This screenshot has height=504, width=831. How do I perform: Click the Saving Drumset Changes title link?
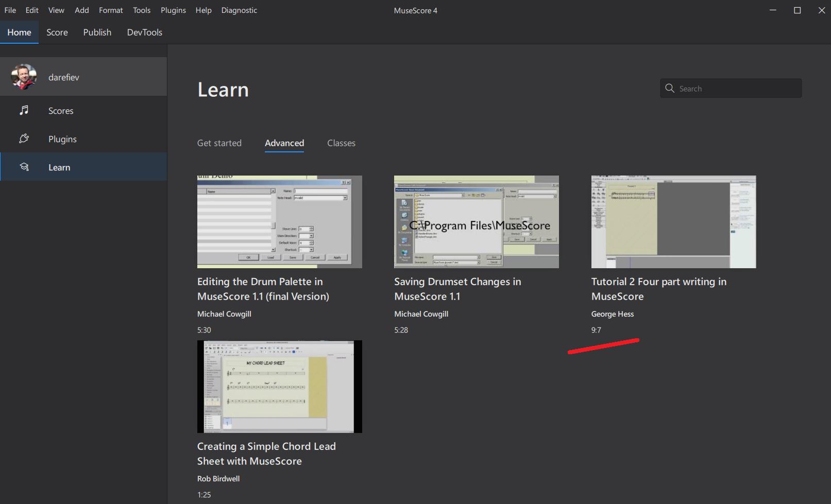457,289
